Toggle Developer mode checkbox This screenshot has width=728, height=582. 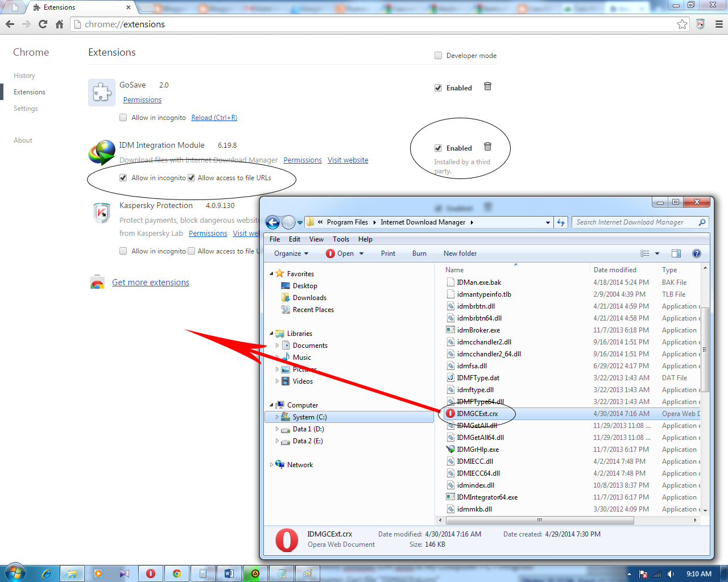438,56
